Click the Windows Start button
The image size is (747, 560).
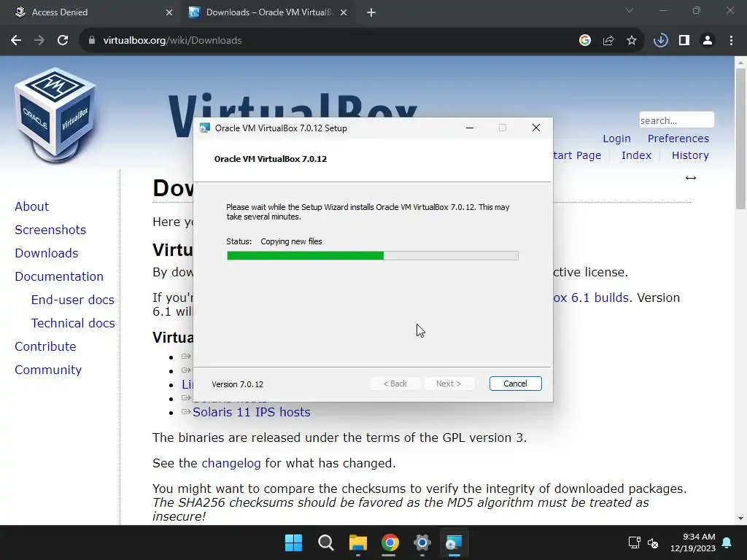pos(293,542)
